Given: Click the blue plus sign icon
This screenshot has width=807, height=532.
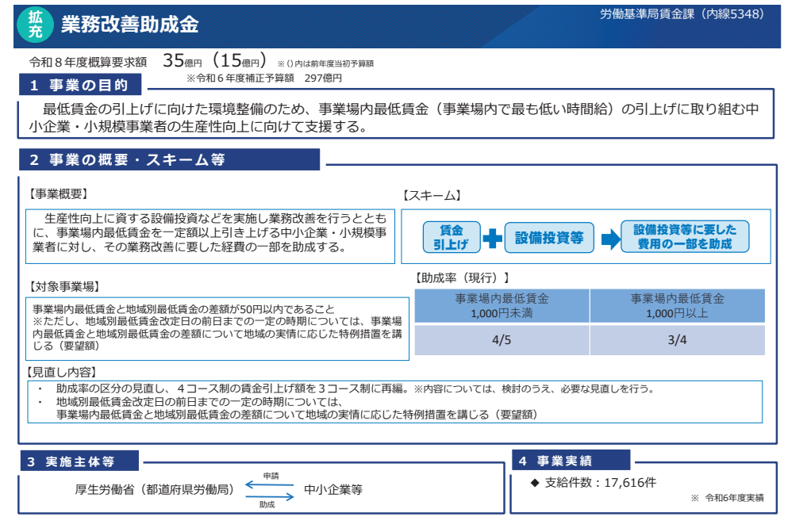Looking at the screenshot, I should click(x=493, y=238).
